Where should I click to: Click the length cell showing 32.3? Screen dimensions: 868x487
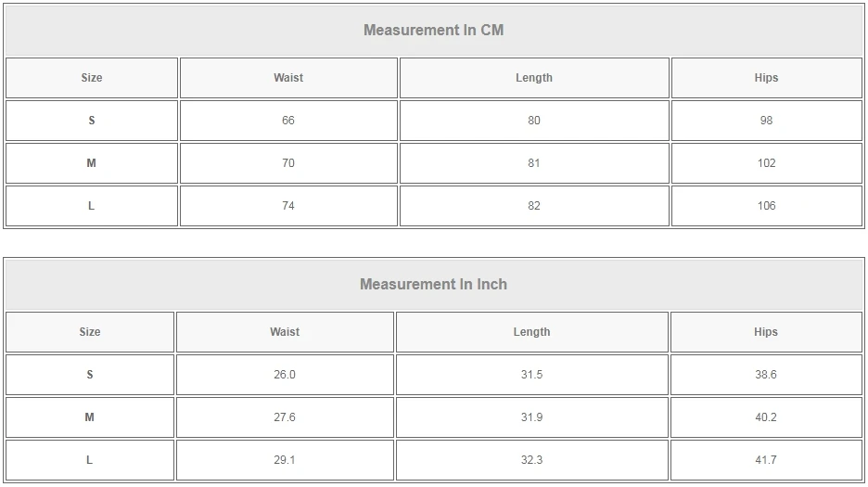tap(531, 460)
